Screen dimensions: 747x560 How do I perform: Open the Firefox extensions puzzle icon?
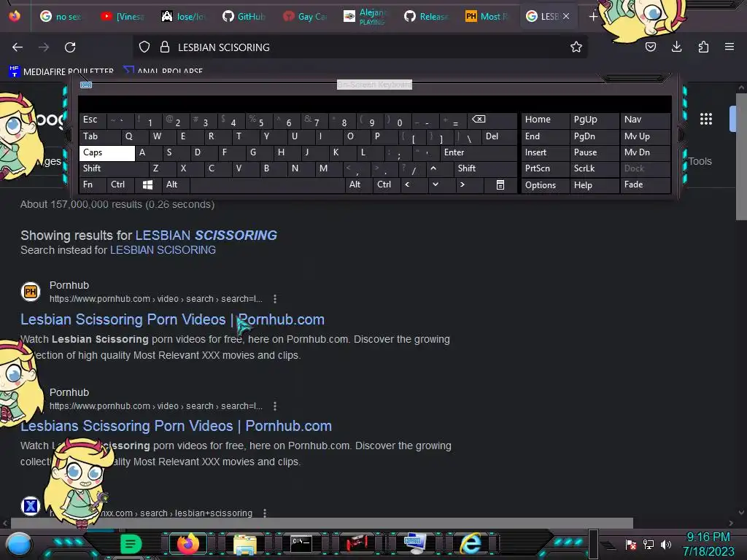(x=703, y=47)
